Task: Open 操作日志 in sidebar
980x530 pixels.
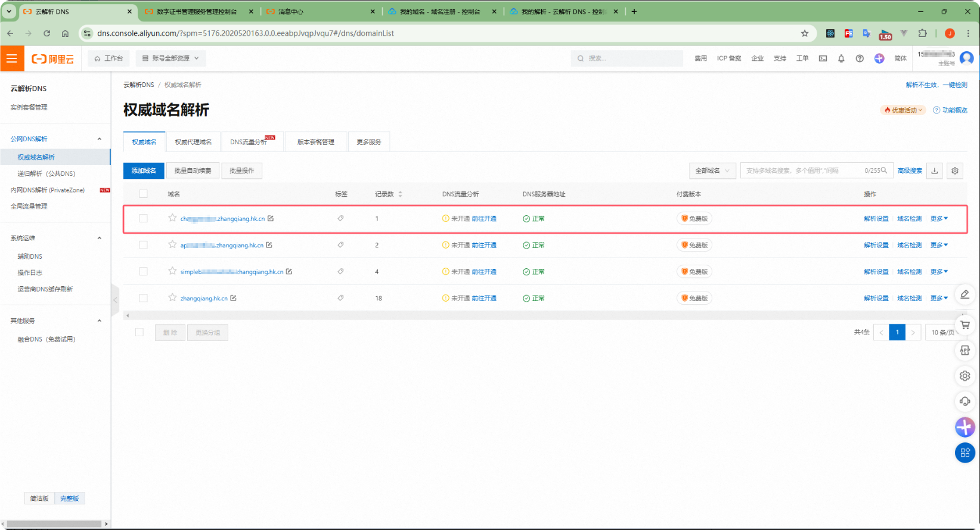Action: (x=30, y=272)
